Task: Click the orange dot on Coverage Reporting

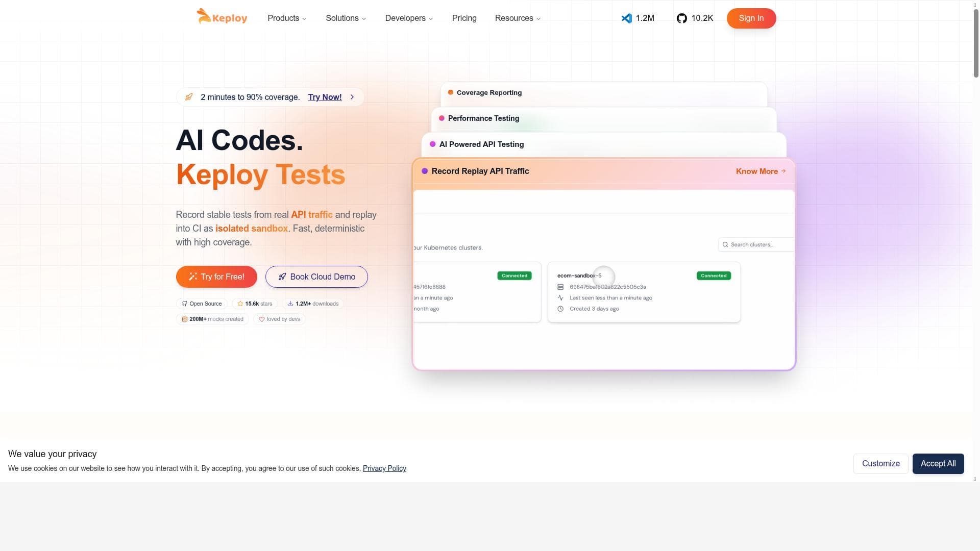Action: (x=450, y=92)
